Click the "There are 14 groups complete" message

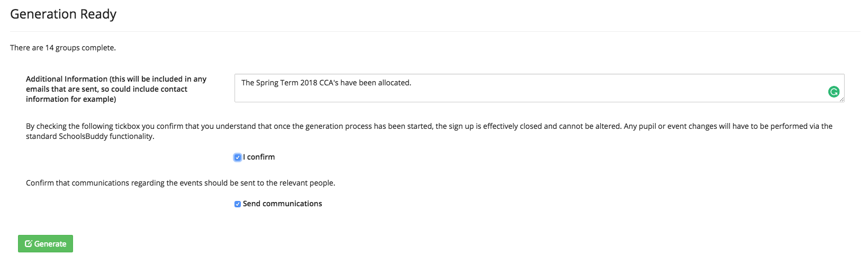pyautogui.click(x=63, y=48)
